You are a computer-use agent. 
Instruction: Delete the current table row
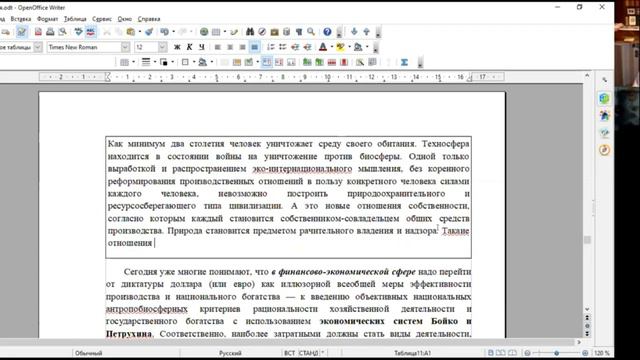point(331,62)
